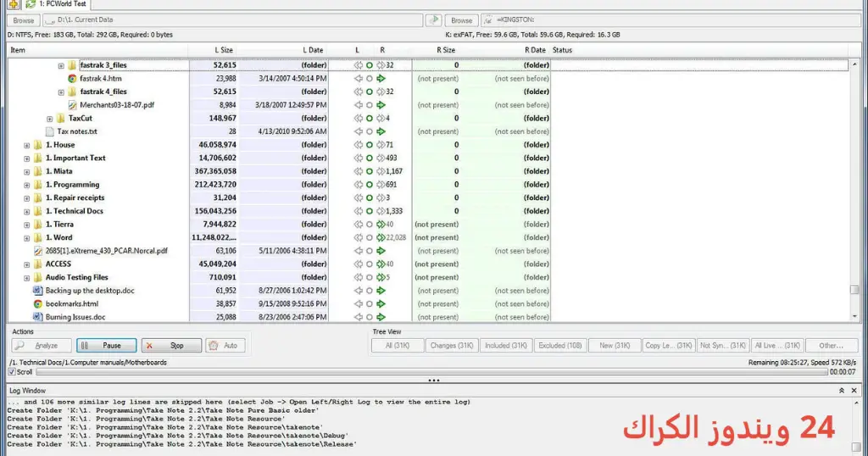The image size is (868, 456).
Task: Click the green copy-right arrow on fastrak 4.htm row
Action: point(381,79)
